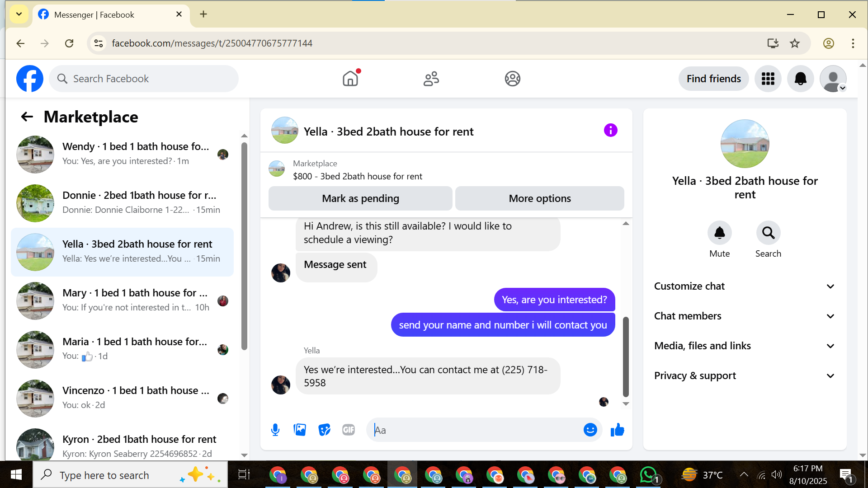Attach a photo with the image icon
868x488 pixels.
click(x=300, y=430)
